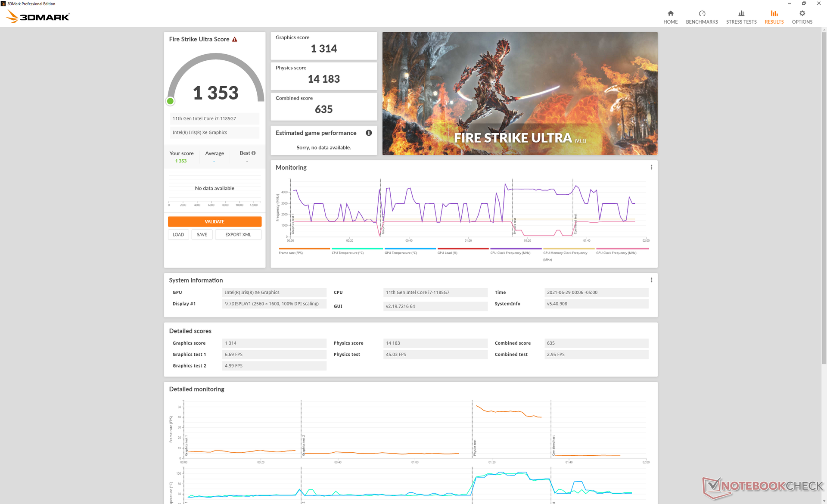The height and width of the screenshot is (504, 827).
Task: Go to the Benchmarks section
Action: (x=702, y=17)
